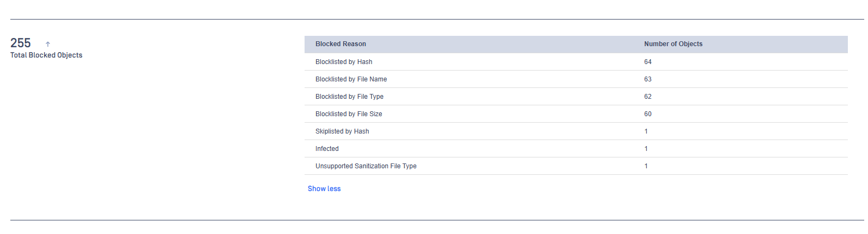Click count 1 for Unsupported Sanitization
Image resolution: width=868 pixels, height=234 pixels.
646,166
